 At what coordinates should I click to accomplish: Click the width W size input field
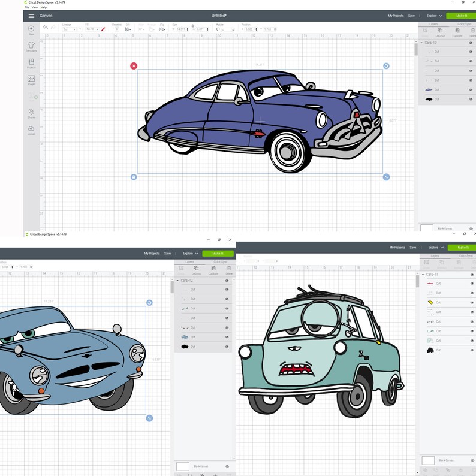(x=182, y=29)
